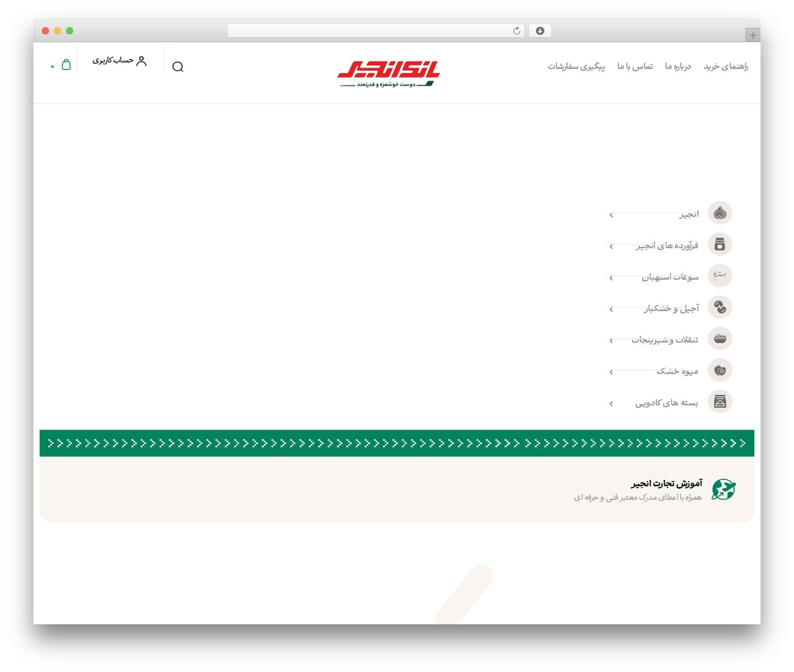Screen dimensions: 794x672
Task: Open the search magnifier icon
Action: pos(178,67)
